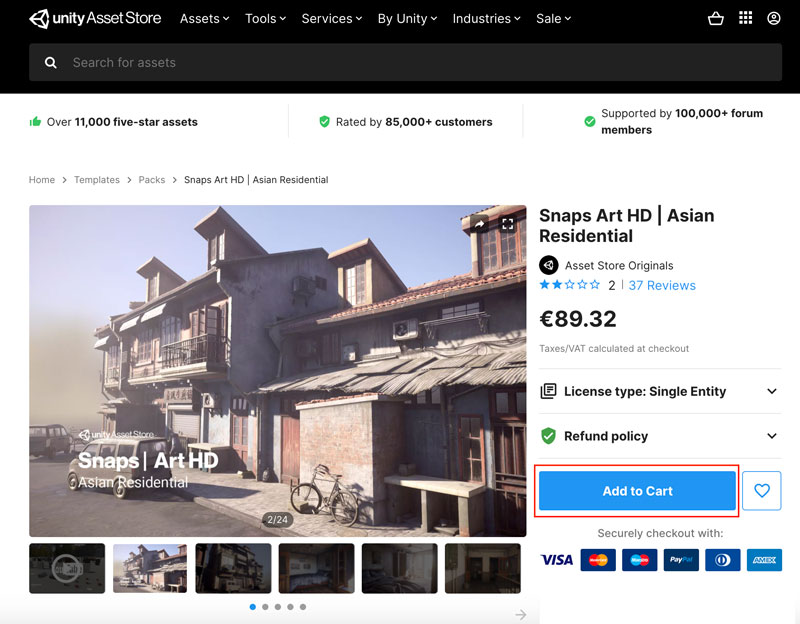
Task: Select the fourth thumbnail of bedroom interior
Action: tap(316, 568)
